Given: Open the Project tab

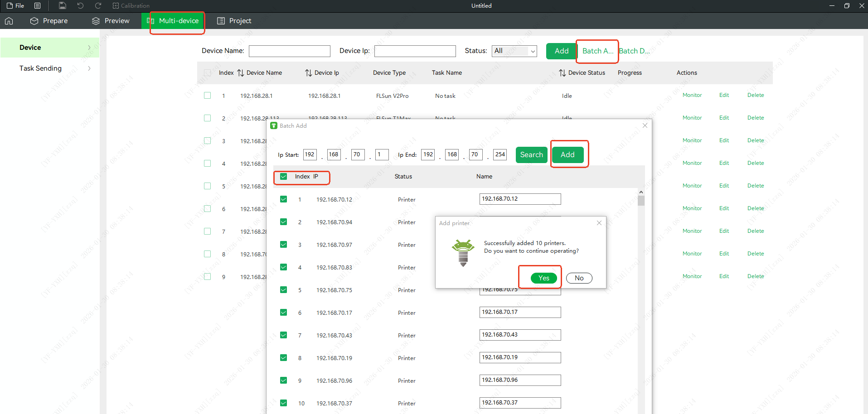Looking at the screenshot, I should (x=234, y=21).
